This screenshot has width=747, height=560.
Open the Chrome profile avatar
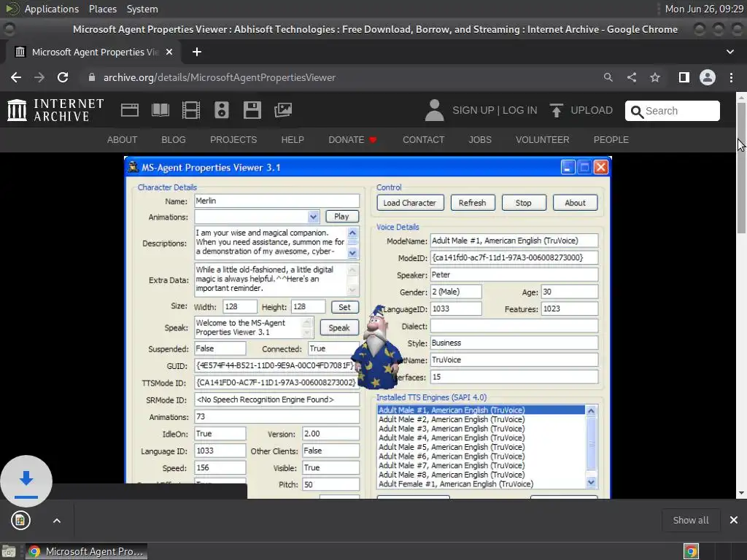pos(708,77)
